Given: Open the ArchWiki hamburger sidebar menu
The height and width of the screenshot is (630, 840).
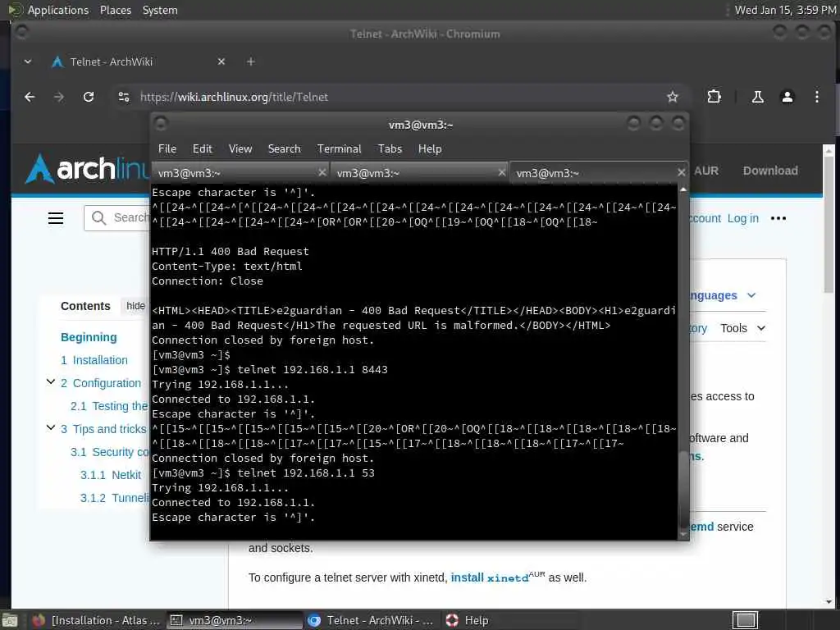Looking at the screenshot, I should 56,218.
